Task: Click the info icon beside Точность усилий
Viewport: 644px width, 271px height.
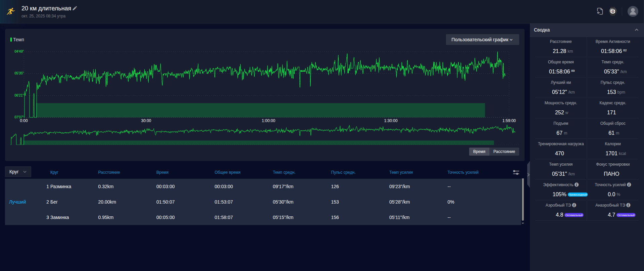Action: coord(629,185)
